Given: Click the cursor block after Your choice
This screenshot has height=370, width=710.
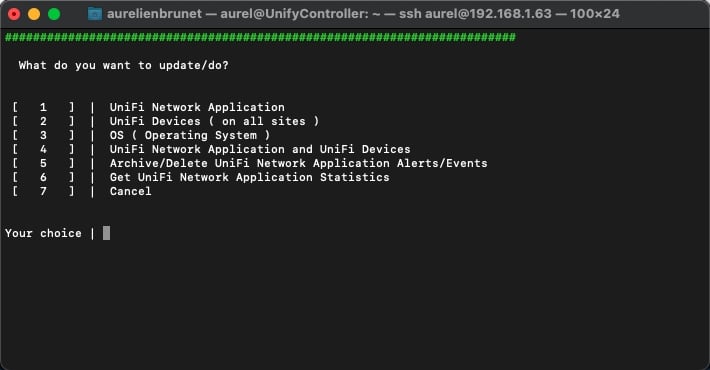Looking at the screenshot, I should pyautogui.click(x=106, y=233).
